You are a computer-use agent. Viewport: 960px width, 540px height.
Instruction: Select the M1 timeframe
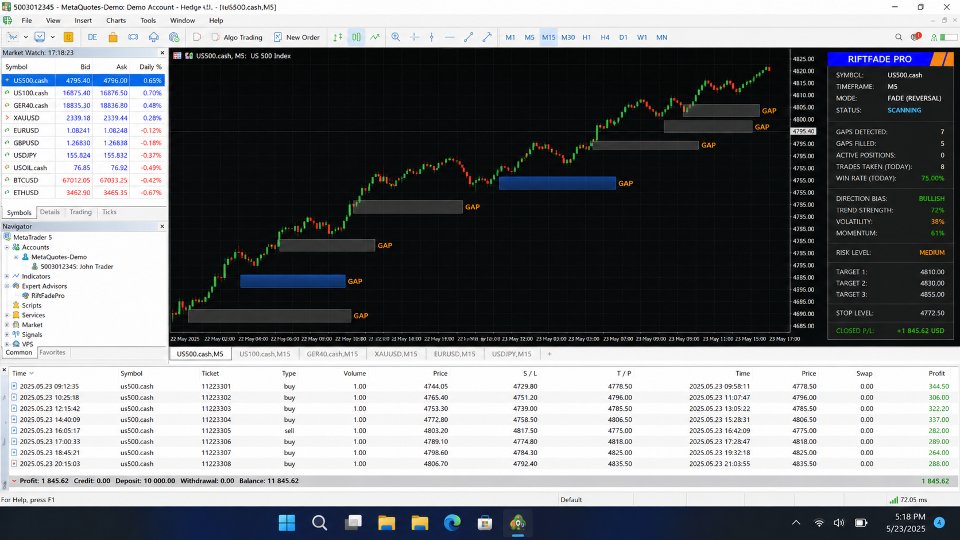click(x=510, y=37)
